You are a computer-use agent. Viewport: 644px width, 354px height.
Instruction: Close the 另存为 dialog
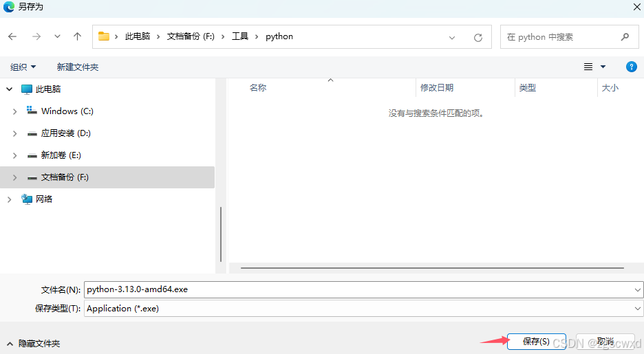636,7
